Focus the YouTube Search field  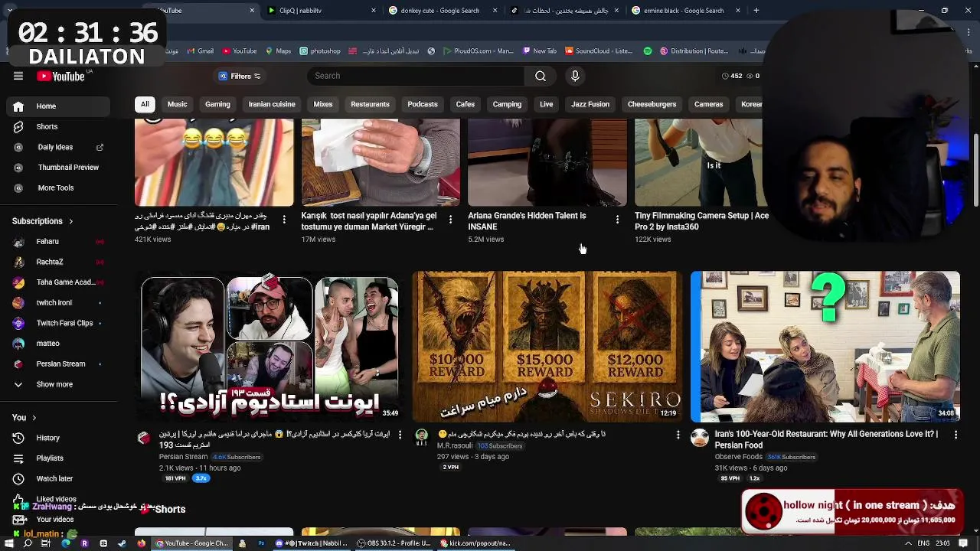[x=417, y=76]
